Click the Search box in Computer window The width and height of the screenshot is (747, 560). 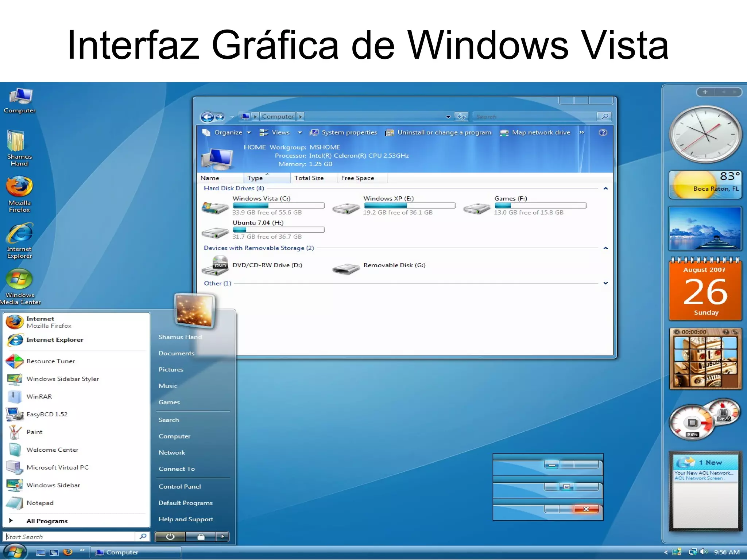535,117
